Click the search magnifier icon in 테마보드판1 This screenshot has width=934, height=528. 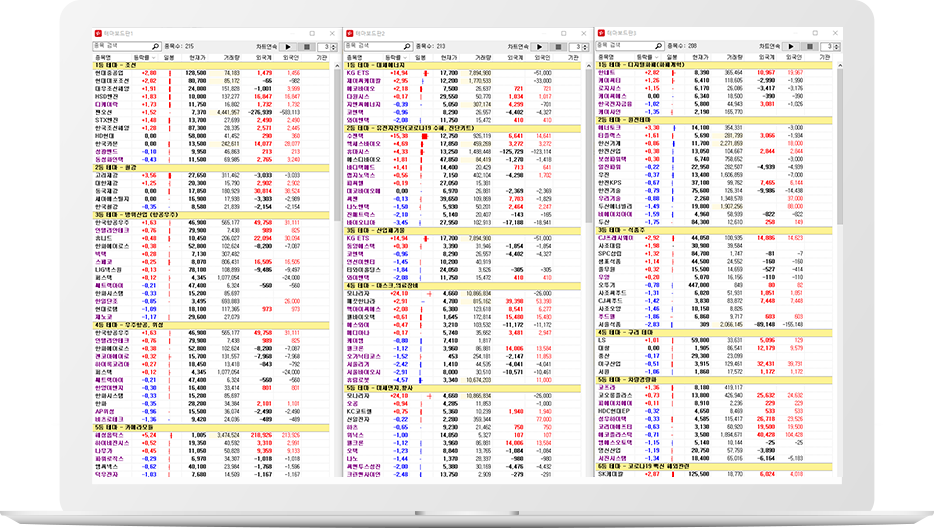(156, 46)
